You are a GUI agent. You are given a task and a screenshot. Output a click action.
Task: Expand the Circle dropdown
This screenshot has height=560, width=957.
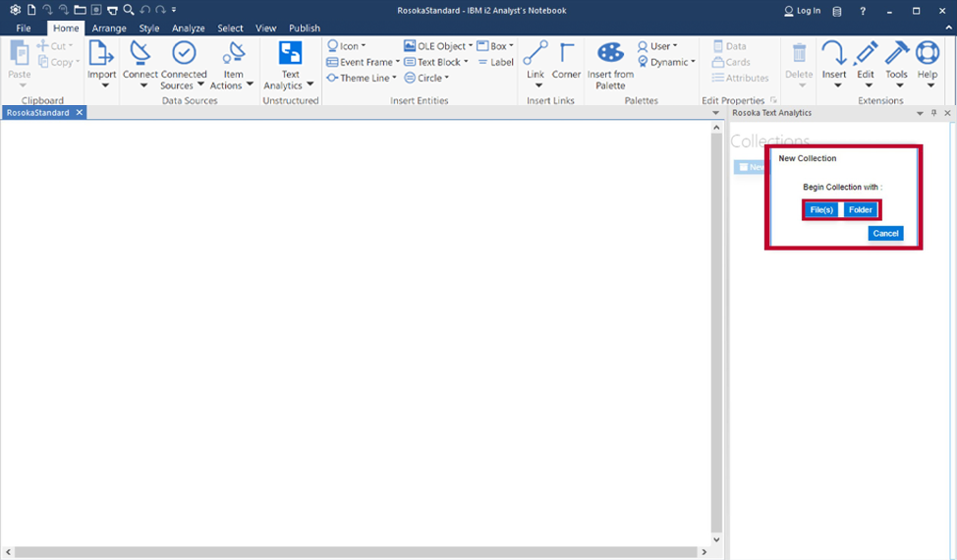tap(447, 78)
